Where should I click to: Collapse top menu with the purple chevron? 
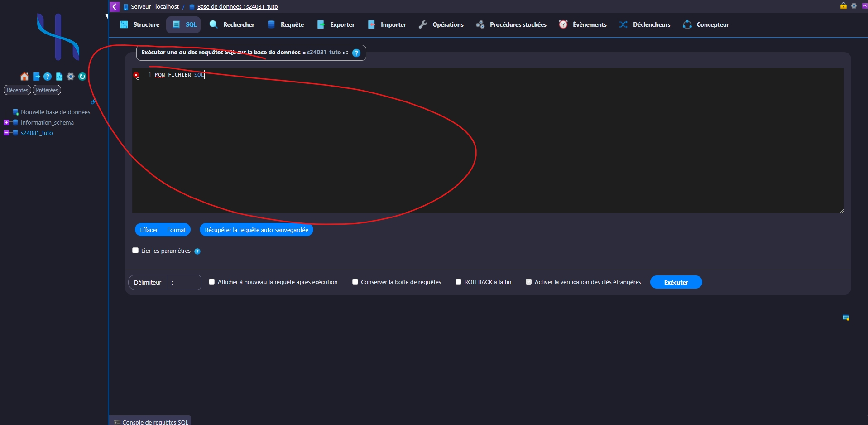coord(115,6)
